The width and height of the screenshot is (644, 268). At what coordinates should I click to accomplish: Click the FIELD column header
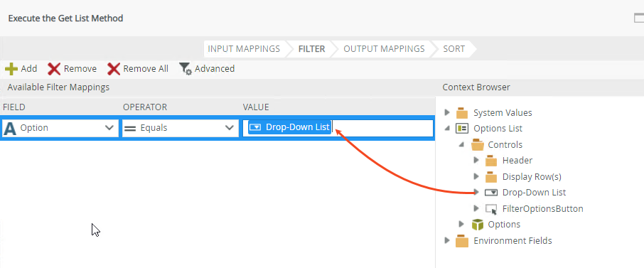coord(14,107)
